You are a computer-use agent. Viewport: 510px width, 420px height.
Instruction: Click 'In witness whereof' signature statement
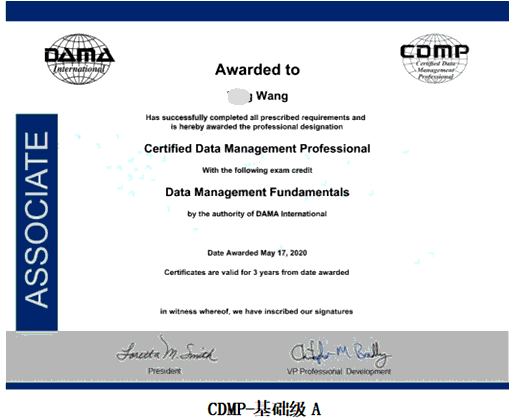click(256, 312)
